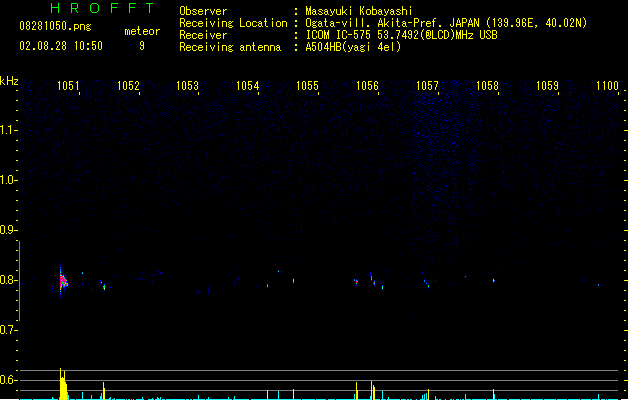Image resolution: width=629 pixels, height=400 pixels.
Task: Click the 1054 time axis label
Action: click(248, 86)
